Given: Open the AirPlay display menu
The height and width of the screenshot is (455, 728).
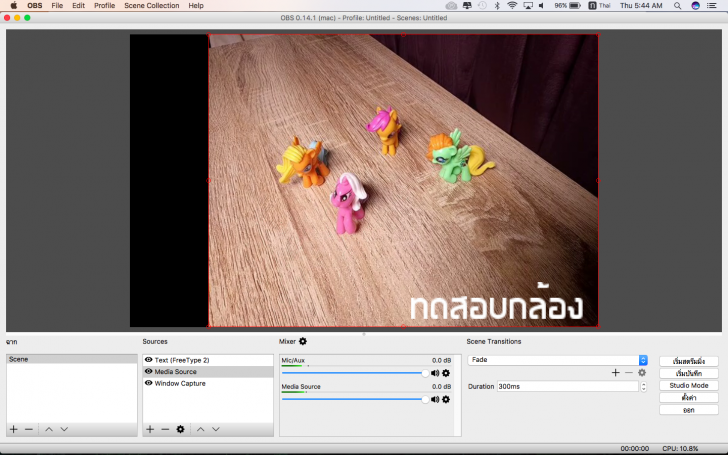Looking at the screenshot, I should (528, 6).
